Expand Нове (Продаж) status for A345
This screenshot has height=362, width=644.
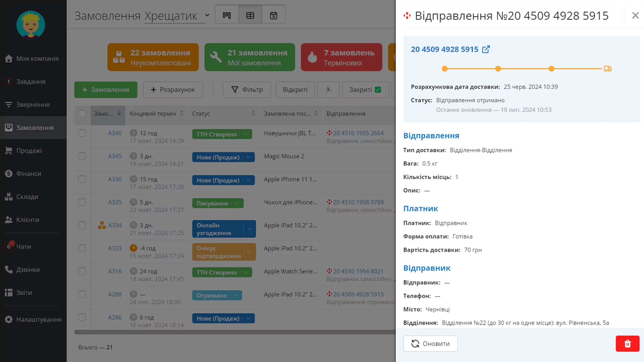(248, 157)
